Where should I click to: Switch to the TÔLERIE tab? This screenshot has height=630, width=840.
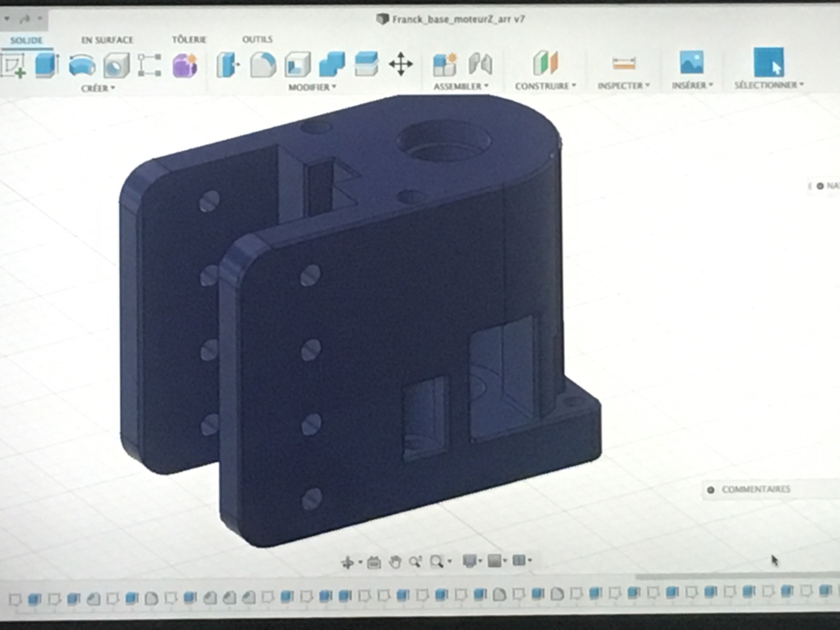(189, 39)
